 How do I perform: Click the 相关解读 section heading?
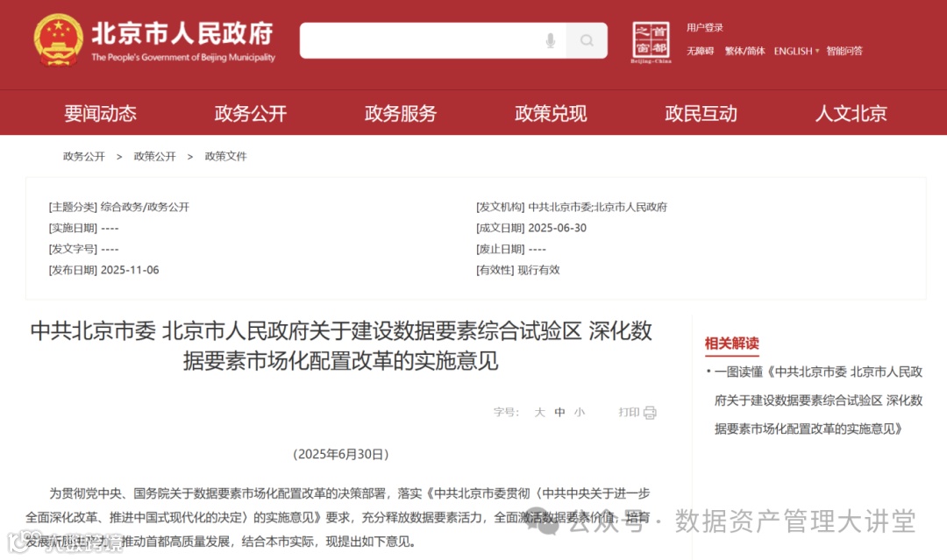[731, 344]
